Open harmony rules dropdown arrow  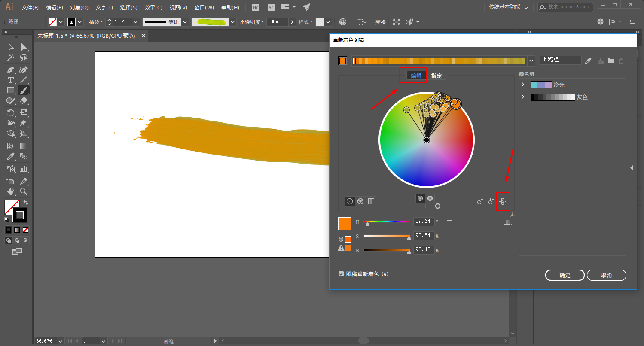pos(531,61)
